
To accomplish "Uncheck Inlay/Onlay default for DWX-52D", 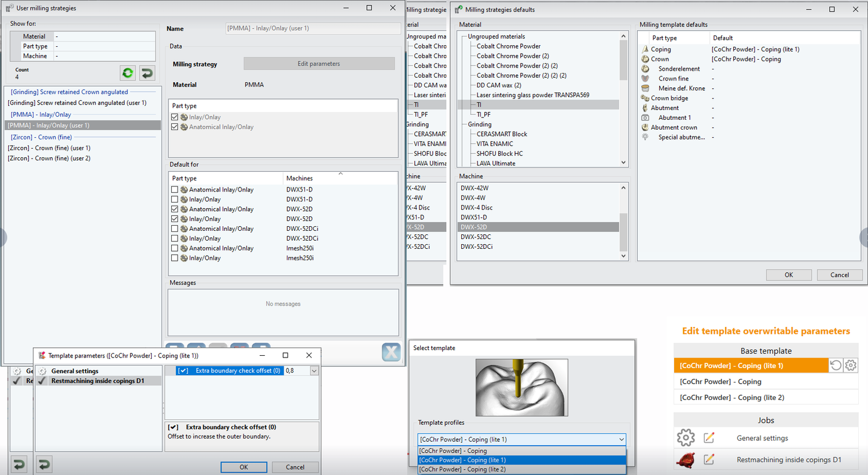I will (175, 219).
